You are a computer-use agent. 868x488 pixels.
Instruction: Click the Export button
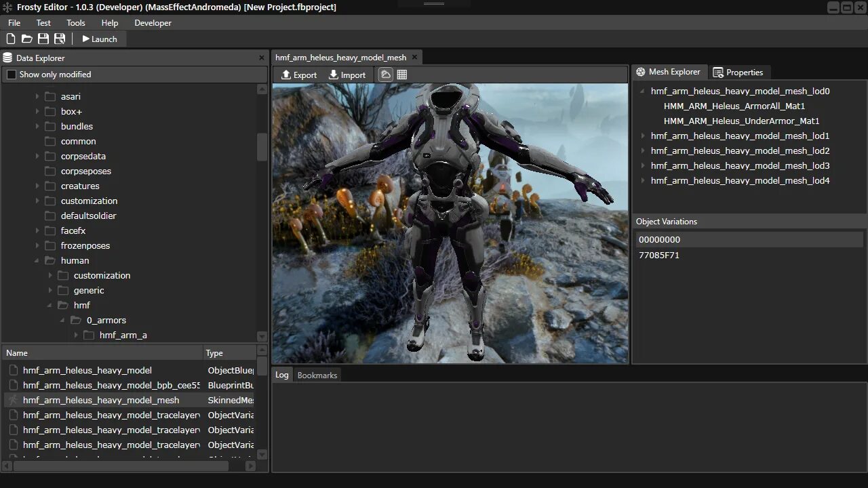299,75
